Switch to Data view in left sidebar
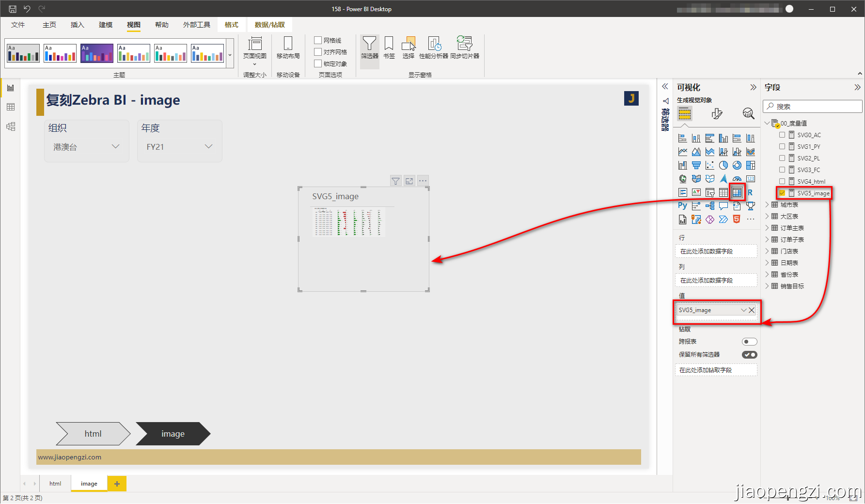865x504 pixels. click(x=11, y=107)
